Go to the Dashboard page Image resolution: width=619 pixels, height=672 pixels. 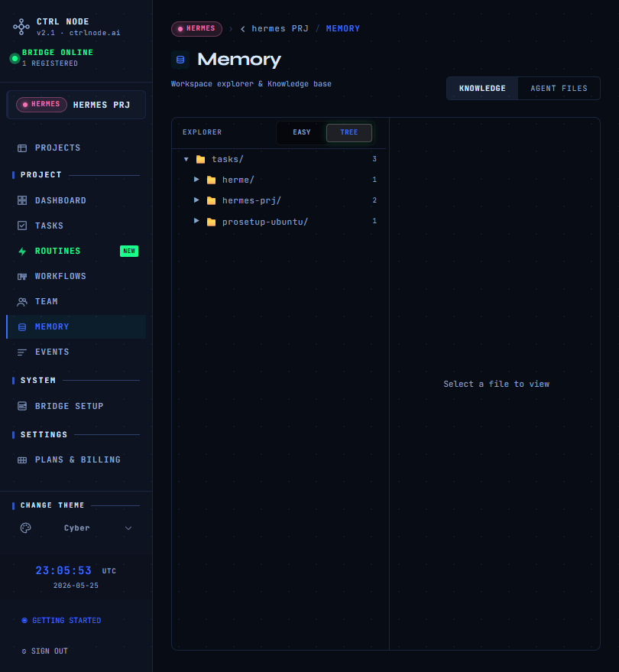(x=76, y=200)
